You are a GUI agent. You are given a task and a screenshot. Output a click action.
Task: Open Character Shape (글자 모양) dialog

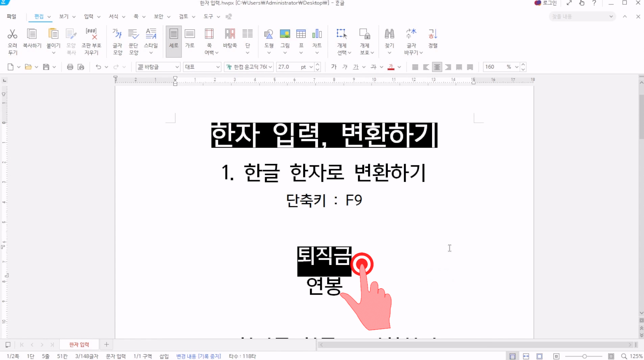click(117, 34)
